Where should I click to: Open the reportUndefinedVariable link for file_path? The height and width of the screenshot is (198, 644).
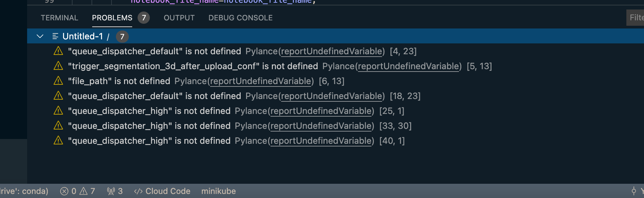(261, 81)
